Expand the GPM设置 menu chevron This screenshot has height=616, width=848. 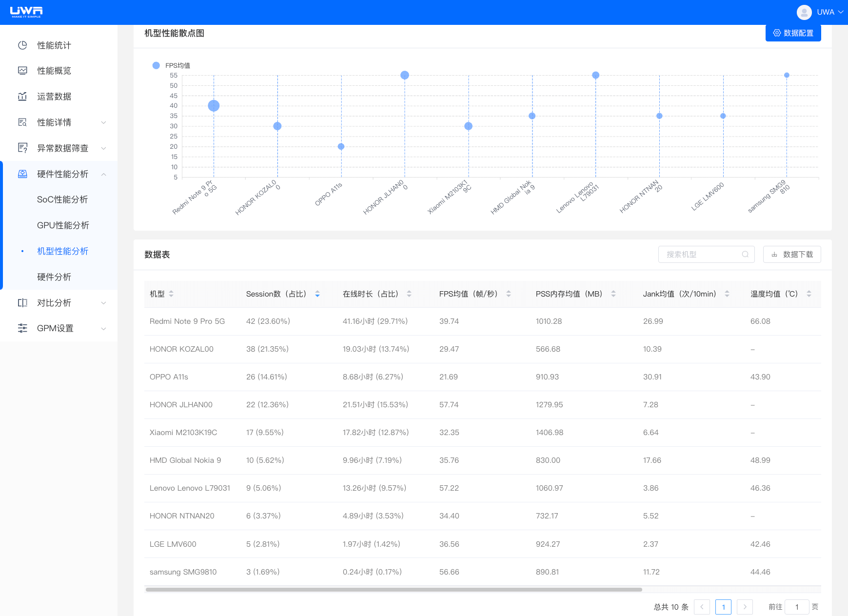coord(103,329)
